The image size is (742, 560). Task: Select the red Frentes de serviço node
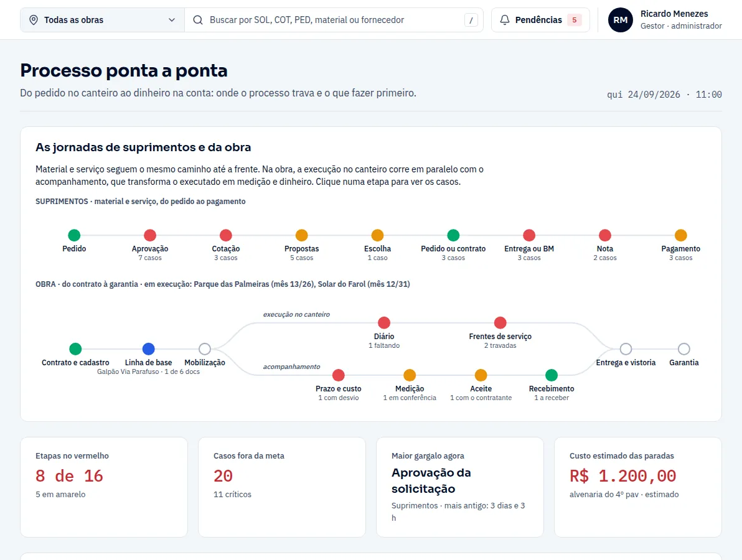pyautogui.click(x=500, y=323)
